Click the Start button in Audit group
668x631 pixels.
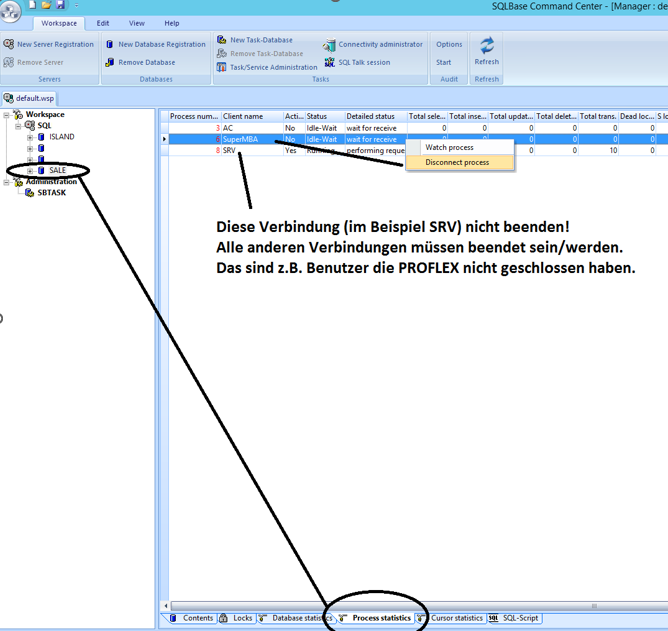point(443,62)
